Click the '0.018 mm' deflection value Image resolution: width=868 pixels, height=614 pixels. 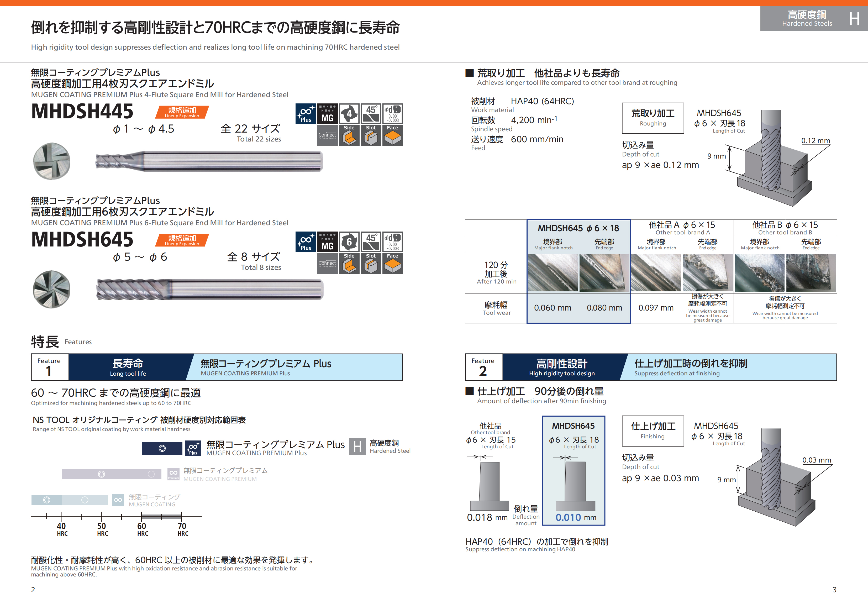tap(487, 518)
